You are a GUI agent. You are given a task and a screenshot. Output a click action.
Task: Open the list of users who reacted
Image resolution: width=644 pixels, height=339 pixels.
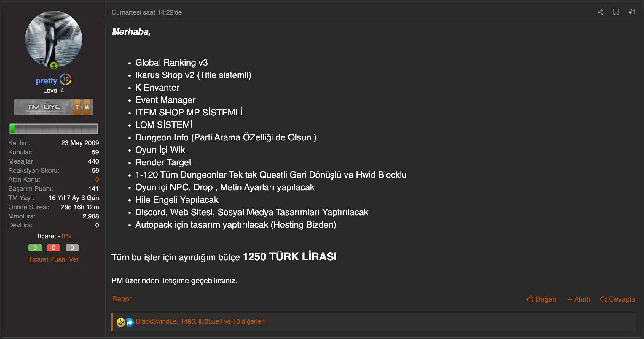[x=200, y=321]
